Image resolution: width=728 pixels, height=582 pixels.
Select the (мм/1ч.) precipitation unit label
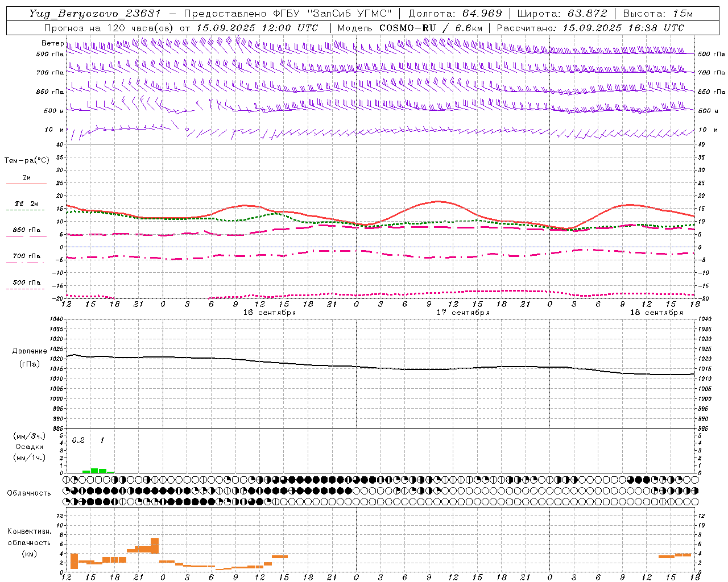[30, 458]
